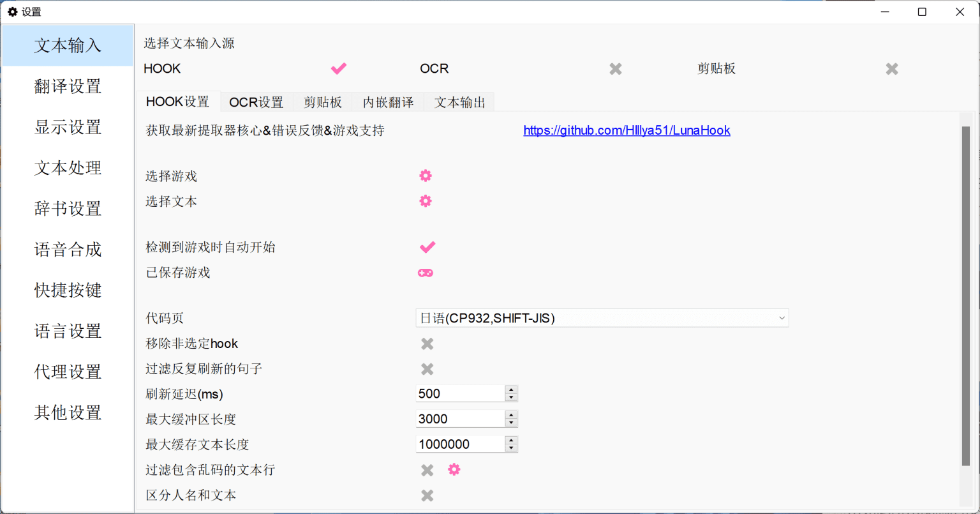The image size is (980, 514).
Task: Expand the 代码页 encoding dropdown
Action: point(602,318)
